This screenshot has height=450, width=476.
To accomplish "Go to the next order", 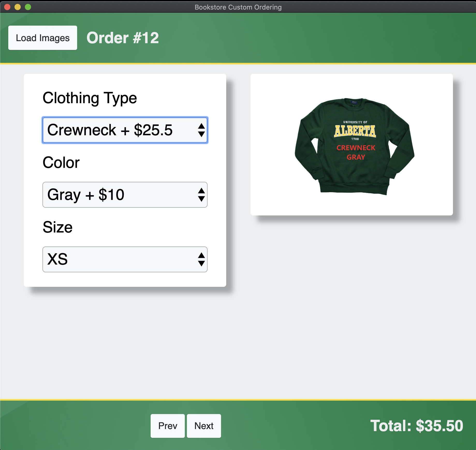I will [204, 426].
